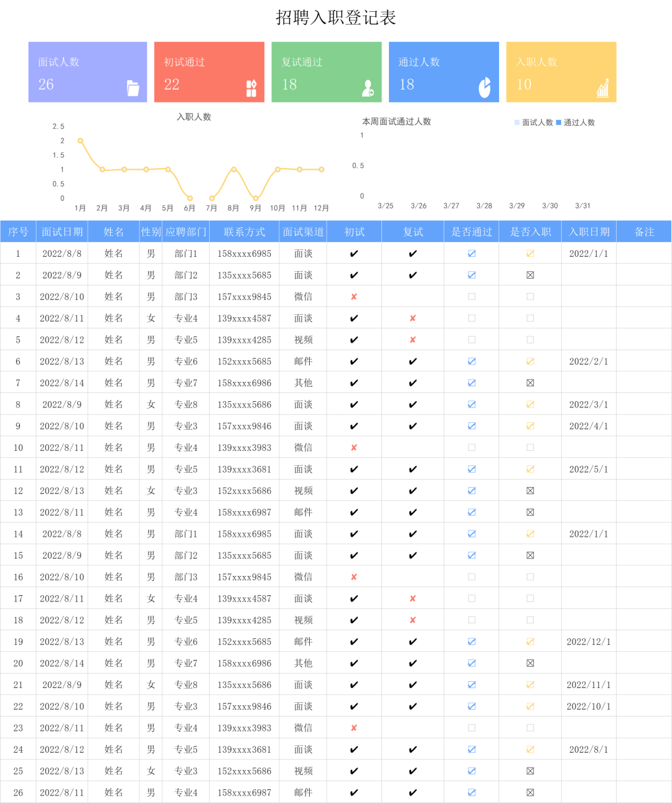Screen dimensions: 672x803
Task: Select the 联系方式 column header
Action: click(x=245, y=231)
